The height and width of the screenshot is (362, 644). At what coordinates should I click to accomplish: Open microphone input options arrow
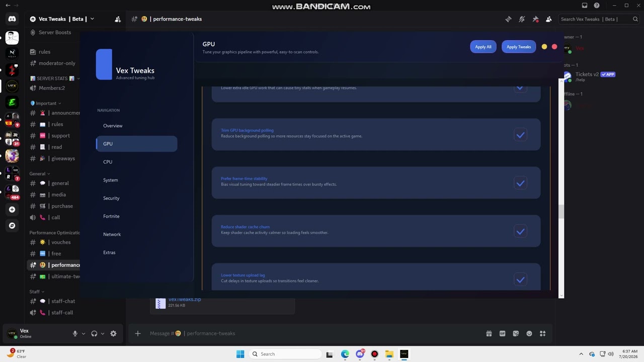(84, 333)
